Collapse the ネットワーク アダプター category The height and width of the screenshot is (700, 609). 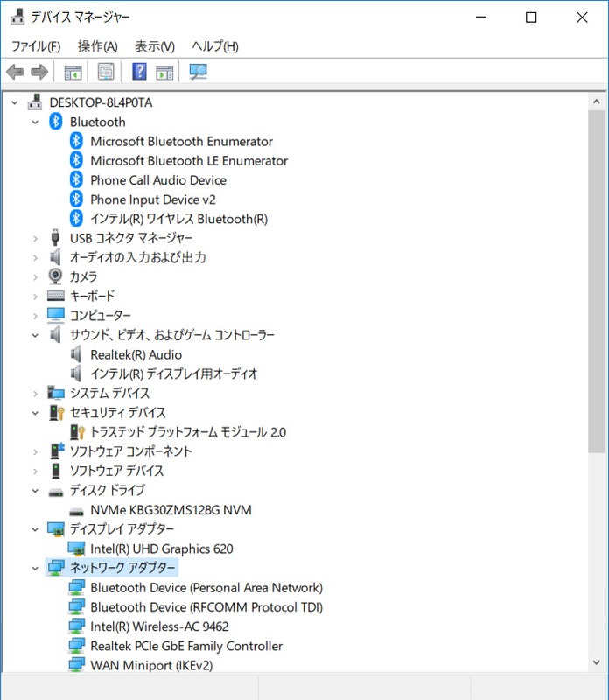pyautogui.click(x=35, y=568)
